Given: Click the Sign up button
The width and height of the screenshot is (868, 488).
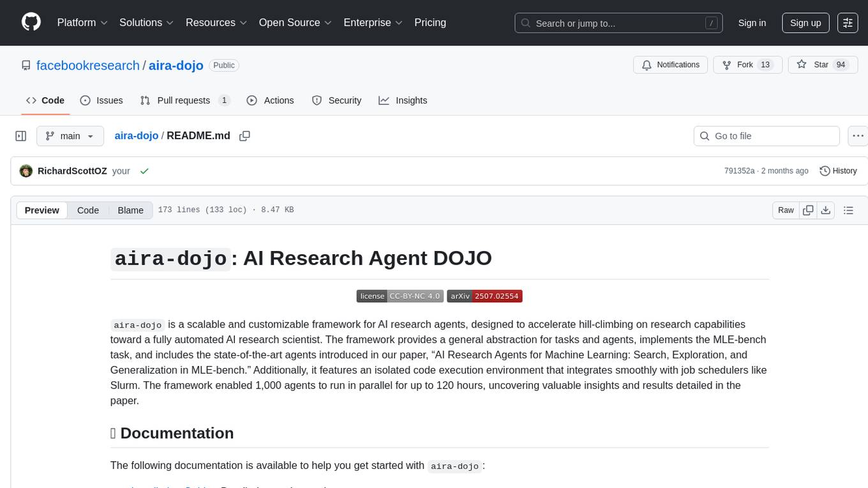Looking at the screenshot, I should (x=805, y=23).
